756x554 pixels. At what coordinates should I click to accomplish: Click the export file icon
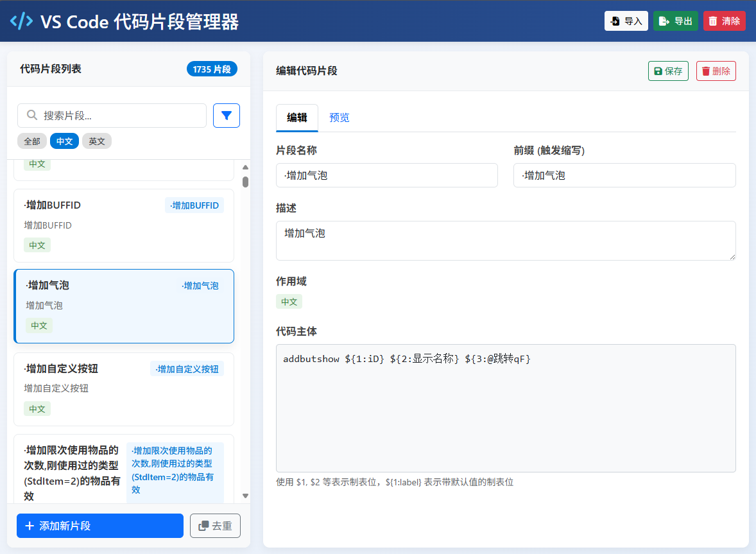coord(664,21)
